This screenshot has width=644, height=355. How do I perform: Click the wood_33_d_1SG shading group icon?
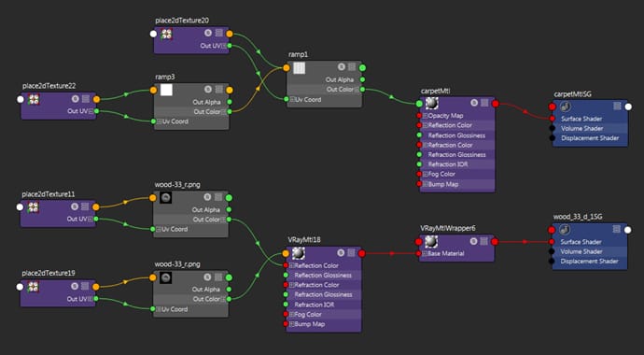(x=565, y=230)
